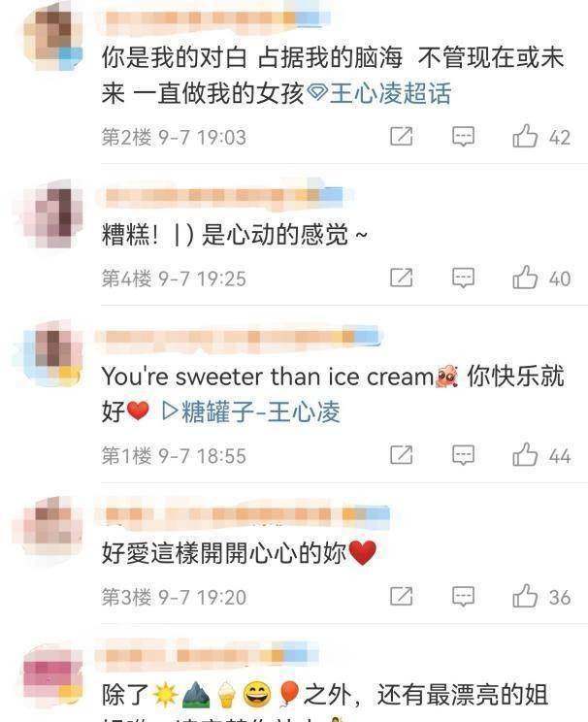Open avatar of the 第2楼 commenter
This screenshot has width=588, height=722.
click(x=52, y=37)
